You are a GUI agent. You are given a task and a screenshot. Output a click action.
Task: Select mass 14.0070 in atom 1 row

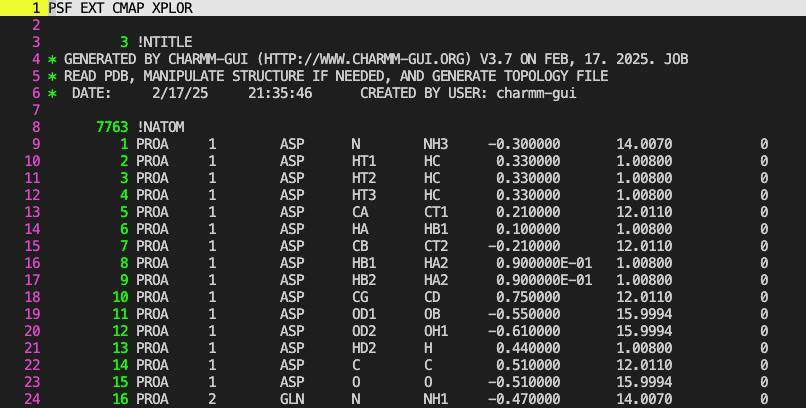click(644, 144)
